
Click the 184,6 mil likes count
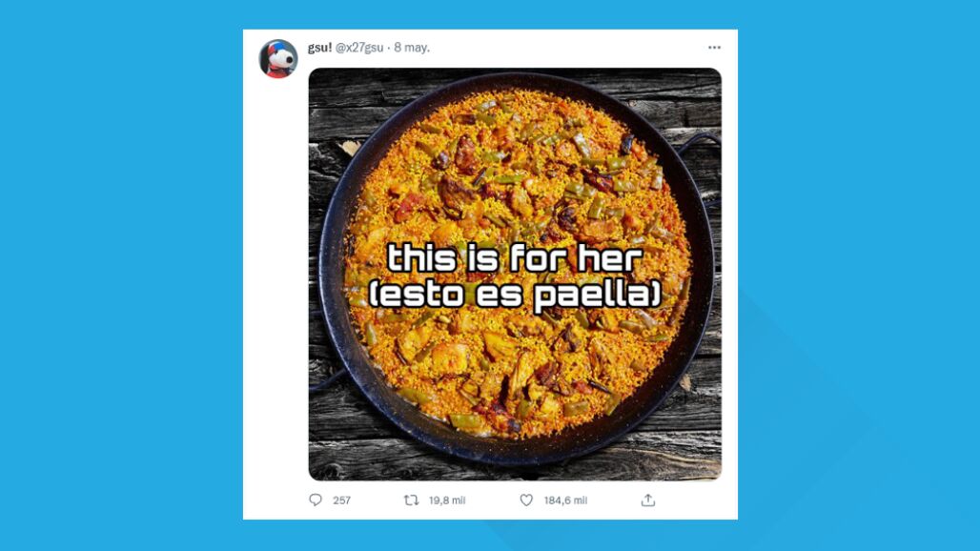pos(565,500)
